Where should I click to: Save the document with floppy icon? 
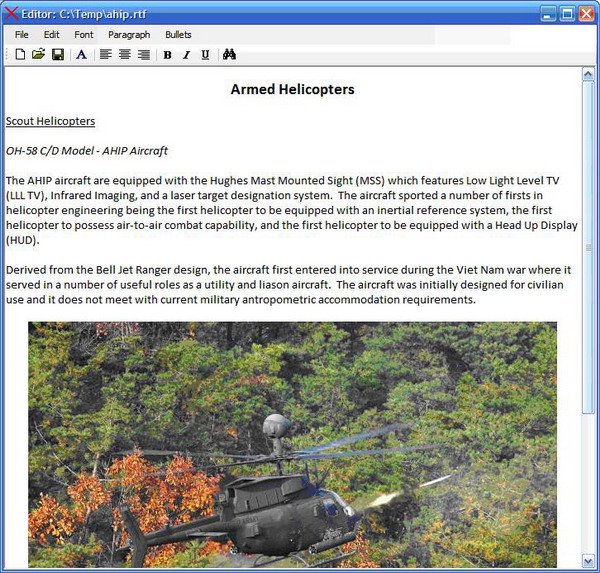click(x=58, y=54)
